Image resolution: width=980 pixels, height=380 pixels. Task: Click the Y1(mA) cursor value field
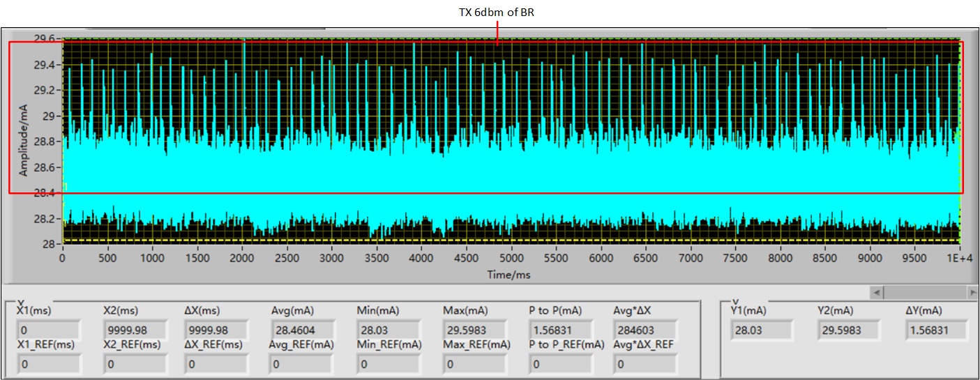coord(761,330)
